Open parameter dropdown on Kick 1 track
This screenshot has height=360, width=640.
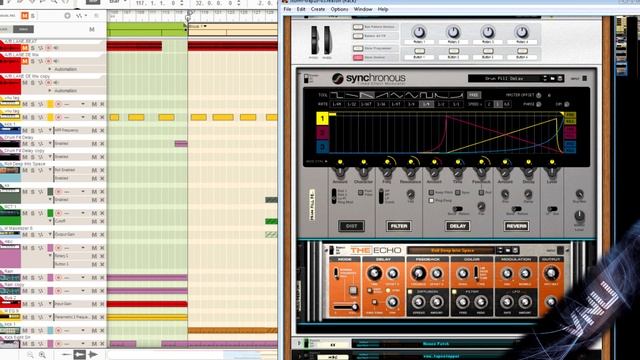pos(51,131)
